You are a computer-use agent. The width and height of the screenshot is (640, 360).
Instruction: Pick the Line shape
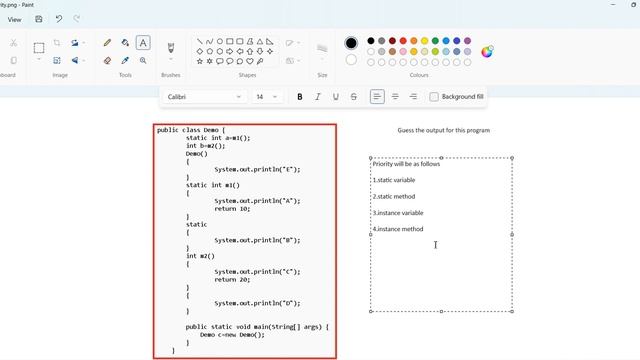tap(200, 41)
